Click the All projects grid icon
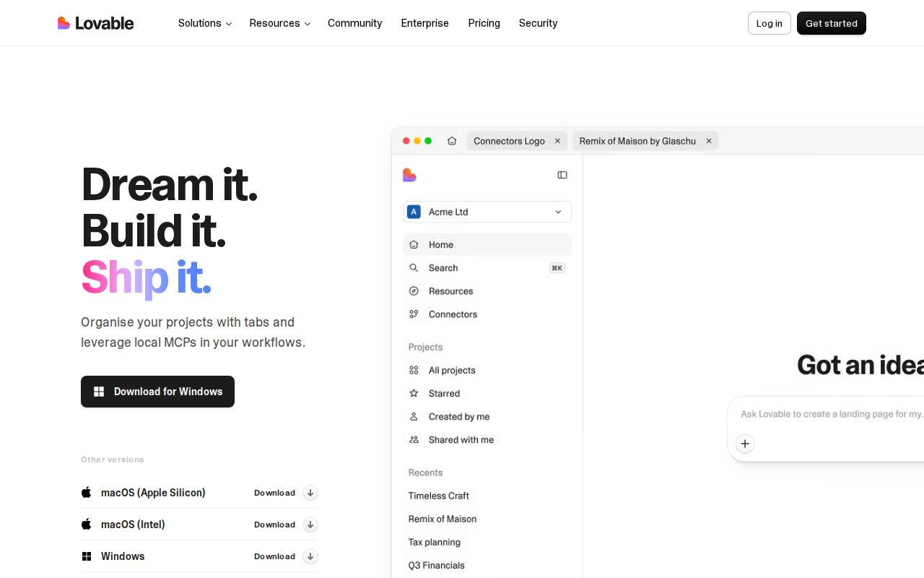The height and width of the screenshot is (578, 924). pos(414,371)
